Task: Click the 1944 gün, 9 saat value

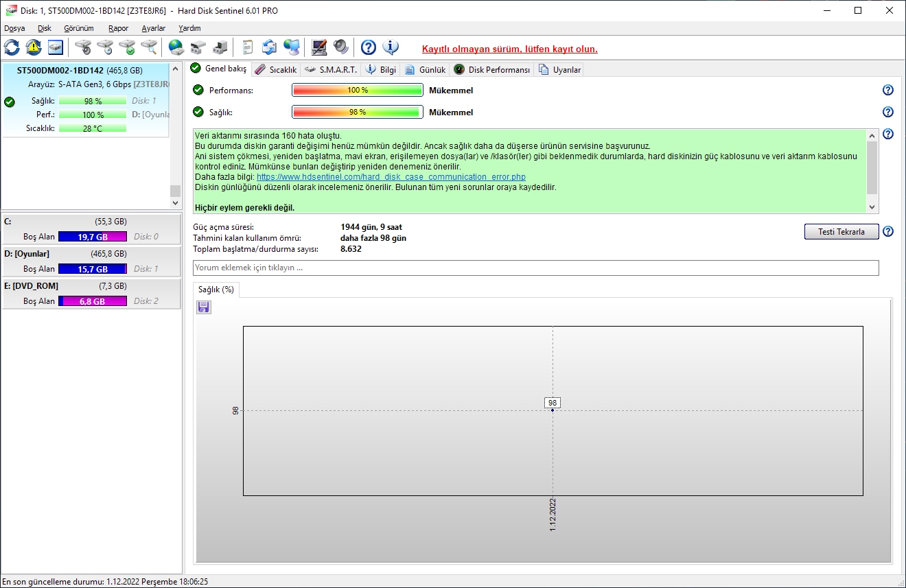Action: pyautogui.click(x=371, y=226)
